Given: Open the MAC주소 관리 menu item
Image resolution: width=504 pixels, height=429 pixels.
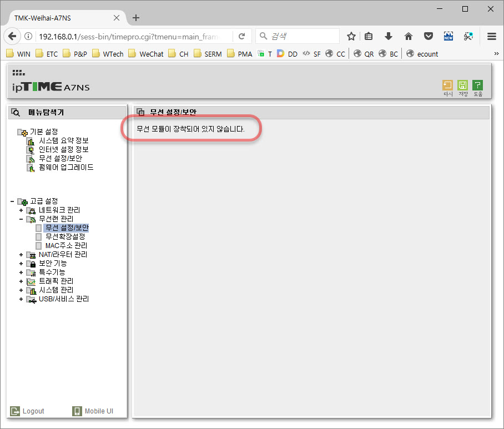Looking at the screenshot, I should 66,246.
